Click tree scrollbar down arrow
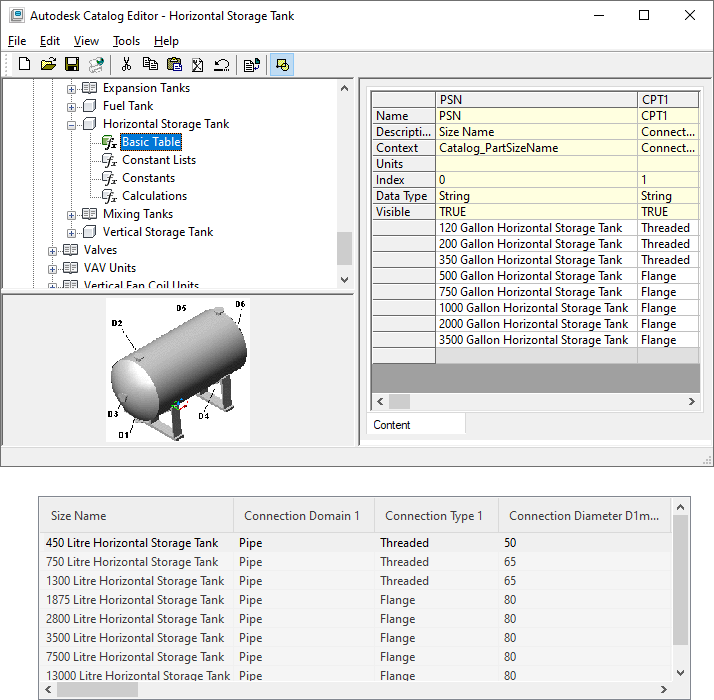The height and width of the screenshot is (700, 714). pyautogui.click(x=345, y=280)
